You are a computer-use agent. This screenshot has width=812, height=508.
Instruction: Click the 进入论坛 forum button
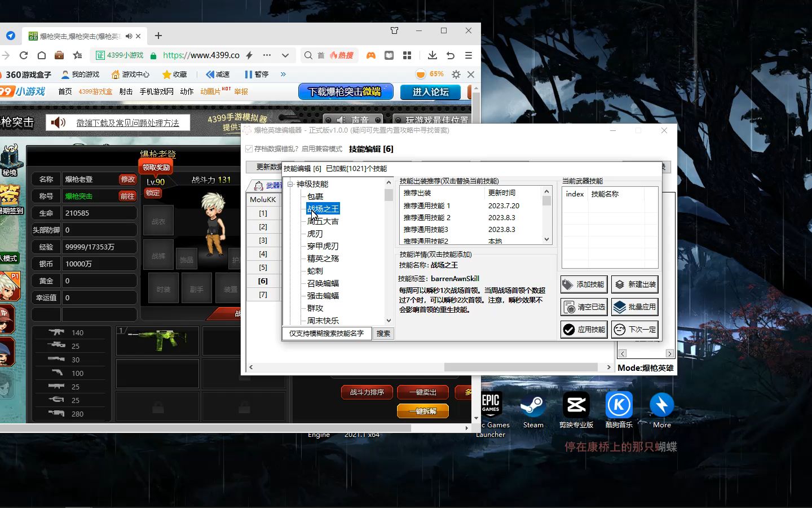click(430, 91)
